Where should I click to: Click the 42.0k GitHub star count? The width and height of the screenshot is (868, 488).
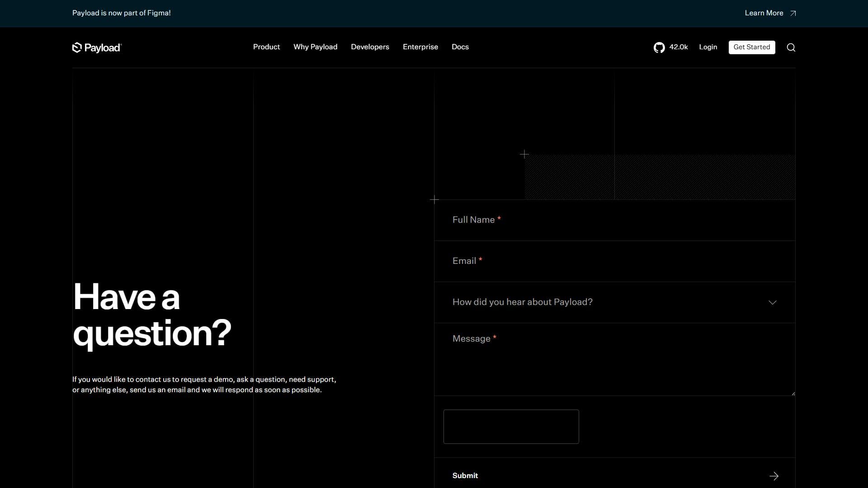(678, 47)
